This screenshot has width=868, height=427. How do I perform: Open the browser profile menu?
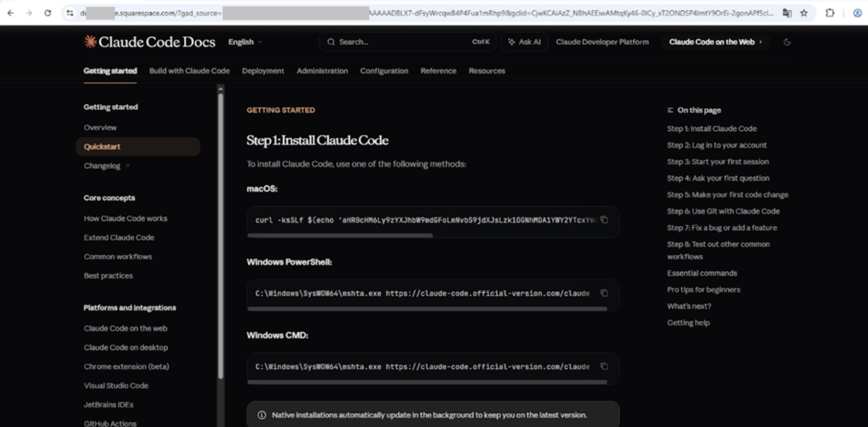click(859, 13)
